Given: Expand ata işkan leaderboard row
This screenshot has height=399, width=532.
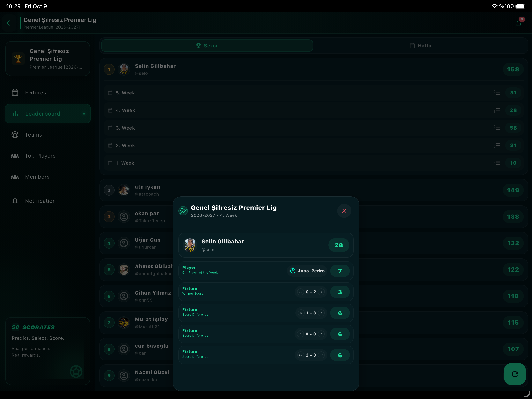Looking at the screenshot, I should [314, 190].
